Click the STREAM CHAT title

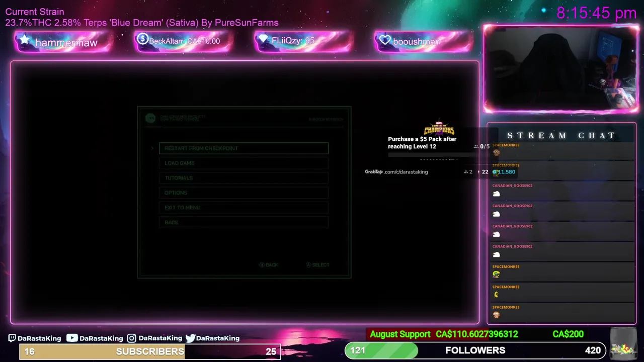[x=561, y=136]
